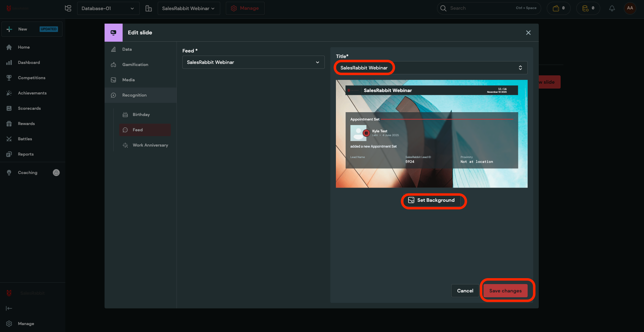Expand the SalesRabbit Webinar top bar dropdown

pyautogui.click(x=189, y=8)
